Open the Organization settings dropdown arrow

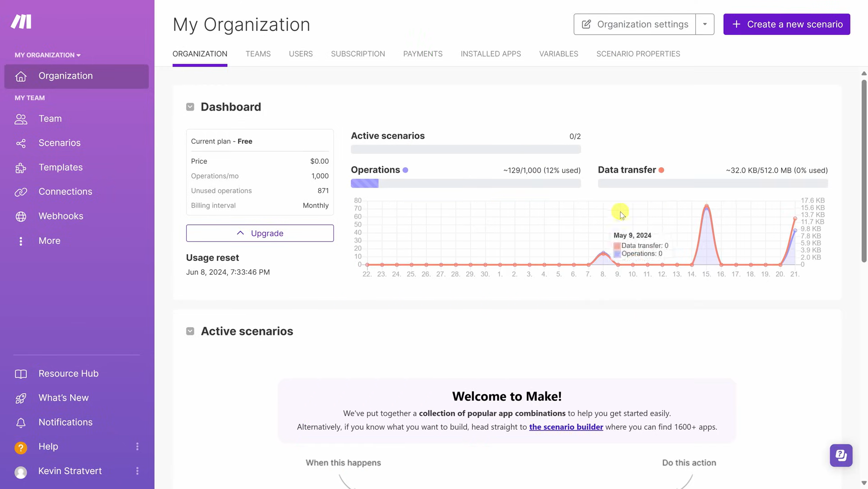click(705, 24)
